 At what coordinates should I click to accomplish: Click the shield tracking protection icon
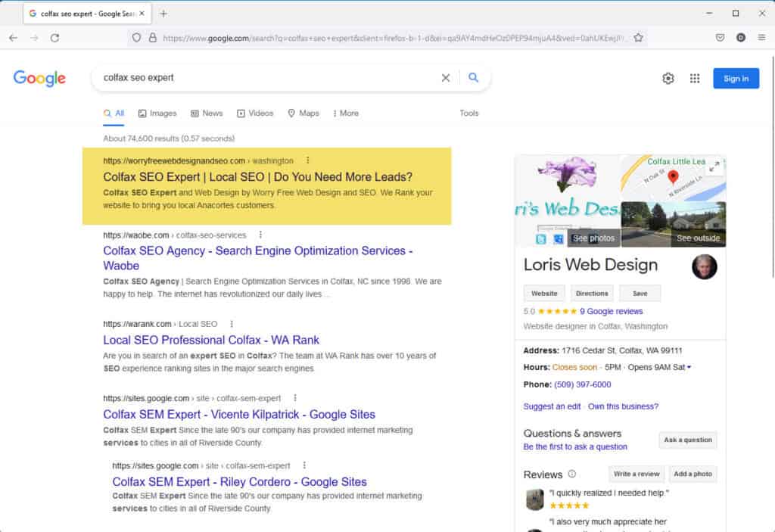click(136, 38)
